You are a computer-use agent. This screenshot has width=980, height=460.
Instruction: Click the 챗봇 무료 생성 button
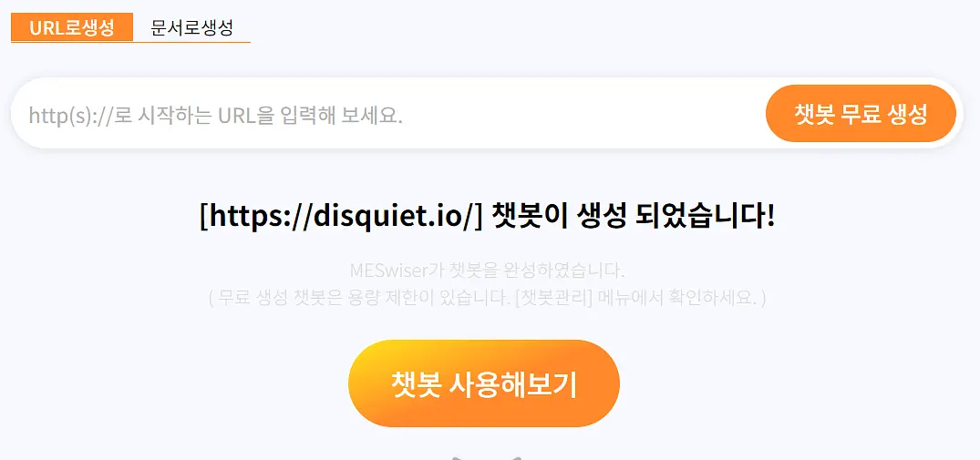pyautogui.click(x=861, y=114)
